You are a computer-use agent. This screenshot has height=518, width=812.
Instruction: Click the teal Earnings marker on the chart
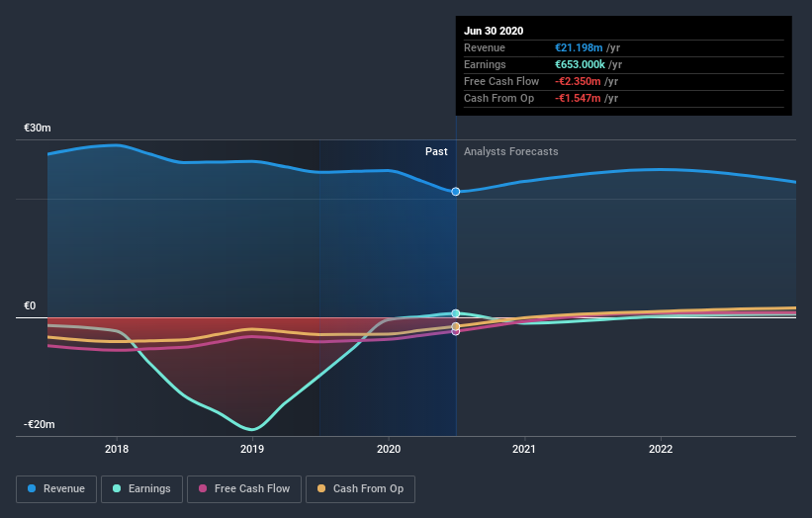point(456,313)
